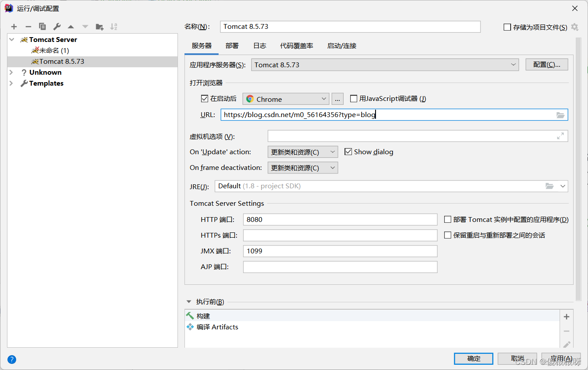The image size is (588, 370).
Task: Open settings gear next to store as project file
Action: [x=575, y=27]
